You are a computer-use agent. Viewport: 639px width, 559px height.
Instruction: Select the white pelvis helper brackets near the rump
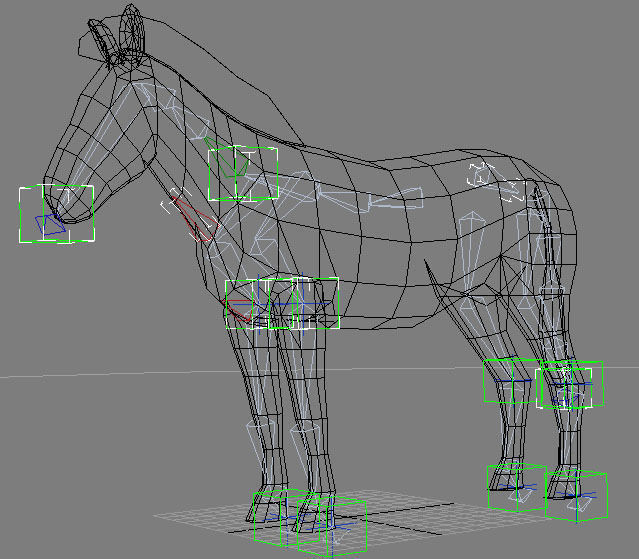[x=496, y=182]
